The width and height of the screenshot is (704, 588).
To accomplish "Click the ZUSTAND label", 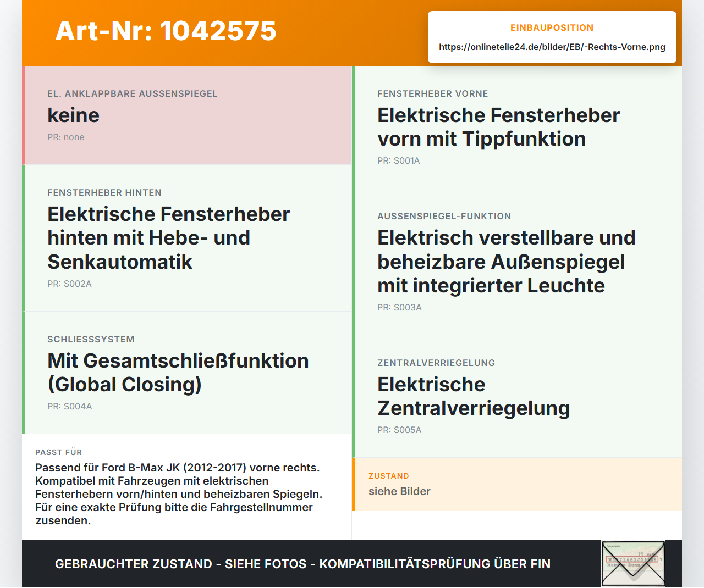I will click(x=389, y=476).
